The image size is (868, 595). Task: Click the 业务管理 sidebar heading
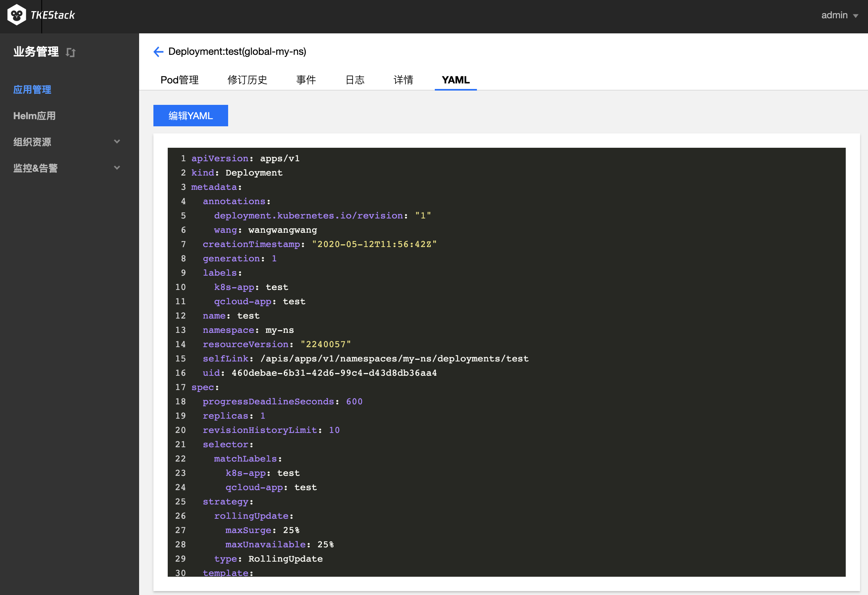coord(36,52)
